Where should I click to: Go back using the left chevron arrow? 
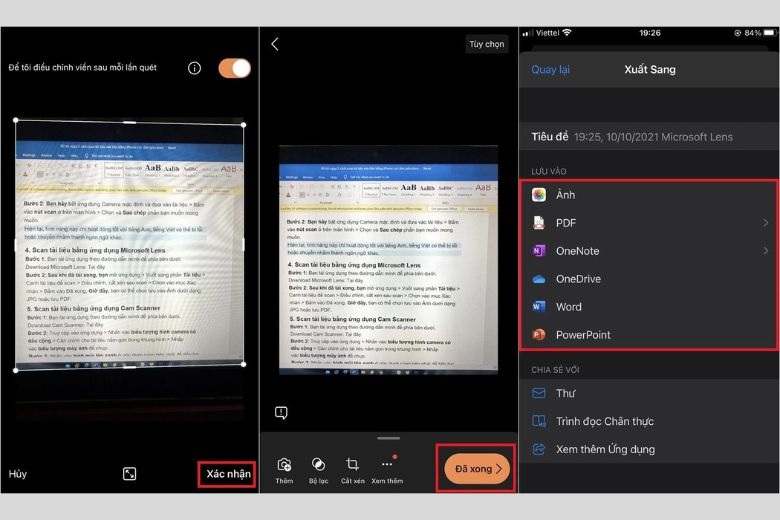pyautogui.click(x=275, y=44)
